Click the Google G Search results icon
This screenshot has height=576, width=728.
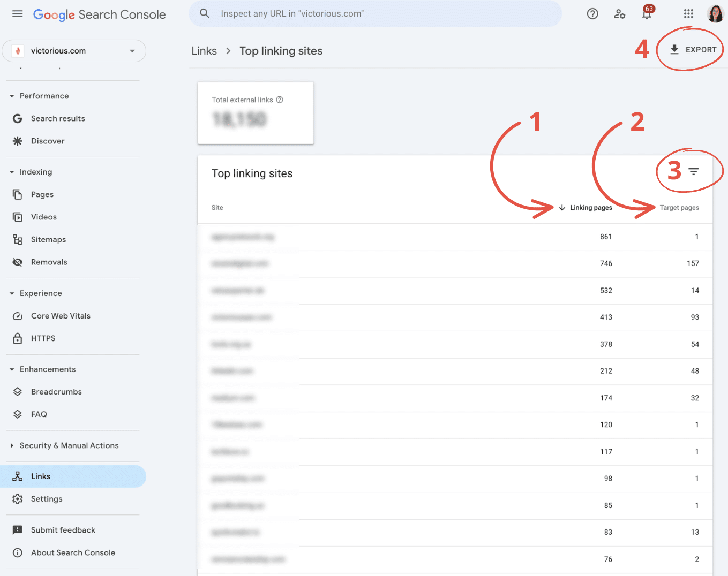[18, 118]
